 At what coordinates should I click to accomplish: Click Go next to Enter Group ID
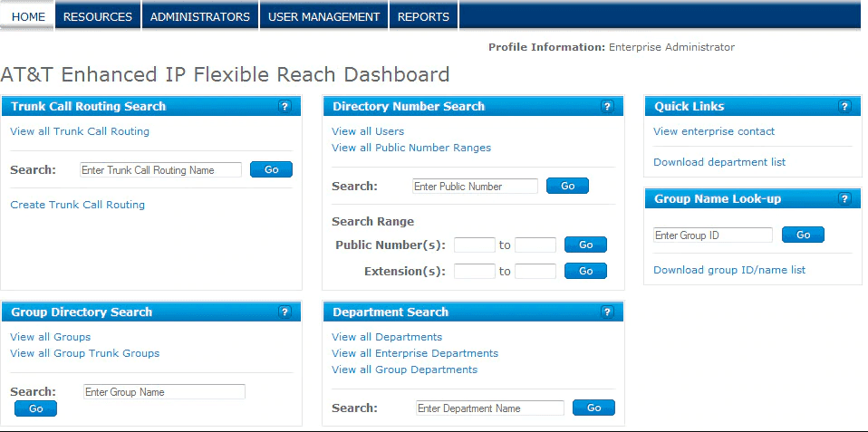(x=804, y=235)
